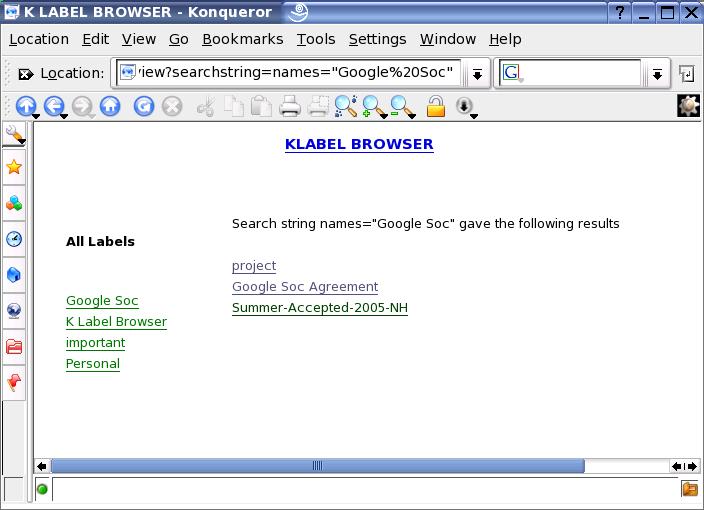
Task: Click the Paste clipboard icon
Action: pos(261,107)
